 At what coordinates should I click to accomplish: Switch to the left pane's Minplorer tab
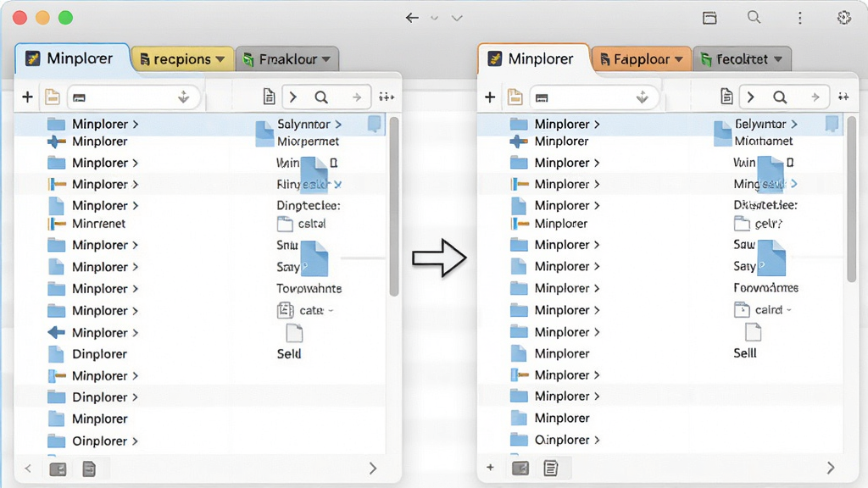pyautogui.click(x=73, y=58)
